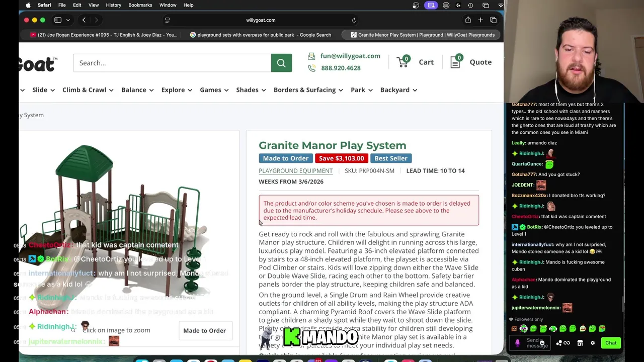
Task: Click the Save $3,103.00 badge
Action: (x=341, y=158)
